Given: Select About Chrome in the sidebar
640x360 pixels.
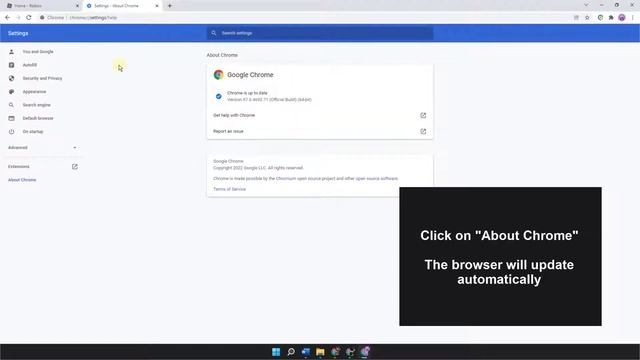Looking at the screenshot, I should click(22, 180).
